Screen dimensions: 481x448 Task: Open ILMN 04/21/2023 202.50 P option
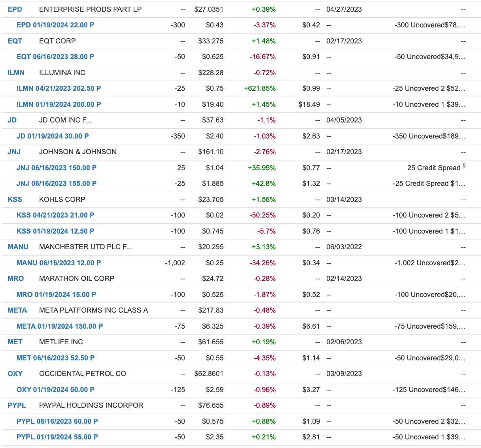[59, 88]
